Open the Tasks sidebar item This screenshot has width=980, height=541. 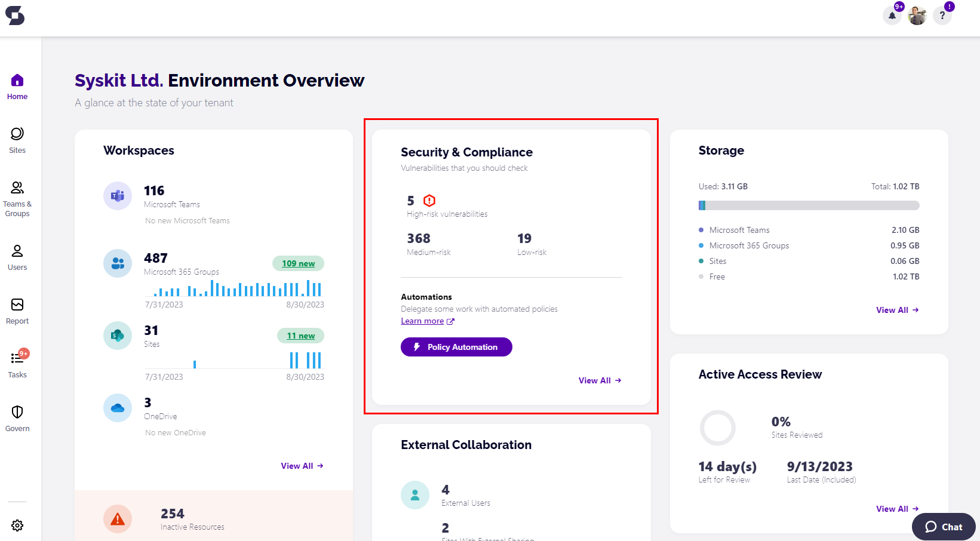pos(17,364)
